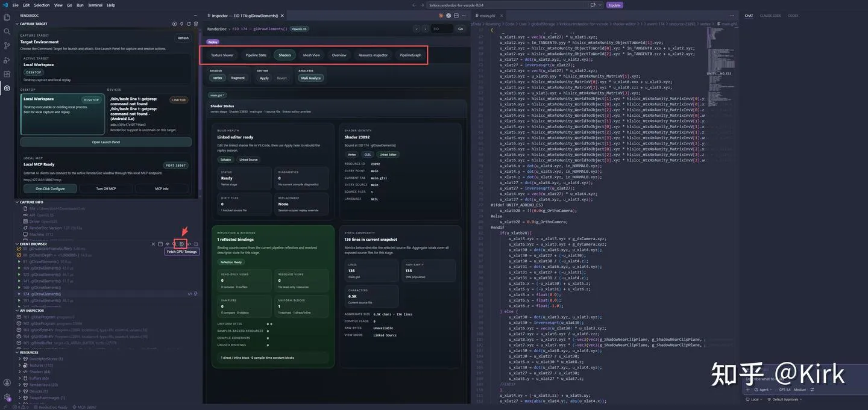Click the Refresh button in Target Environment
The height and width of the screenshot is (410, 868).
[183, 38]
